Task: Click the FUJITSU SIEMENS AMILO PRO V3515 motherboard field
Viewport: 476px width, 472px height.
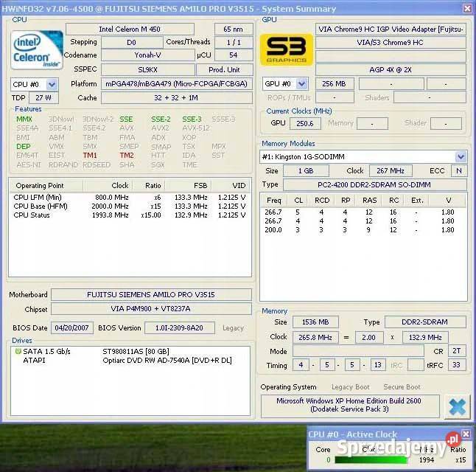Action: [x=151, y=294]
